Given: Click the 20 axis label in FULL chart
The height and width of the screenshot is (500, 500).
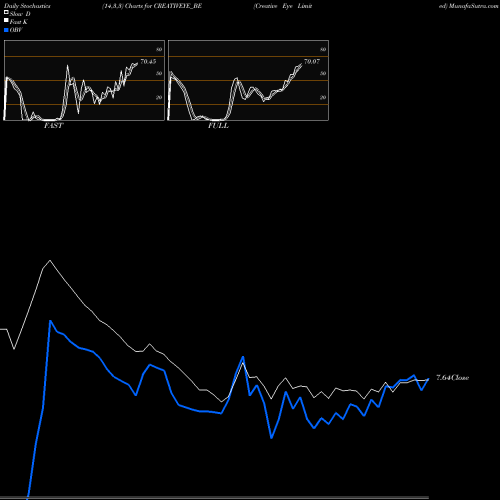Looking at the screenshot, I should pyautogui.click(x=323, y=97).
